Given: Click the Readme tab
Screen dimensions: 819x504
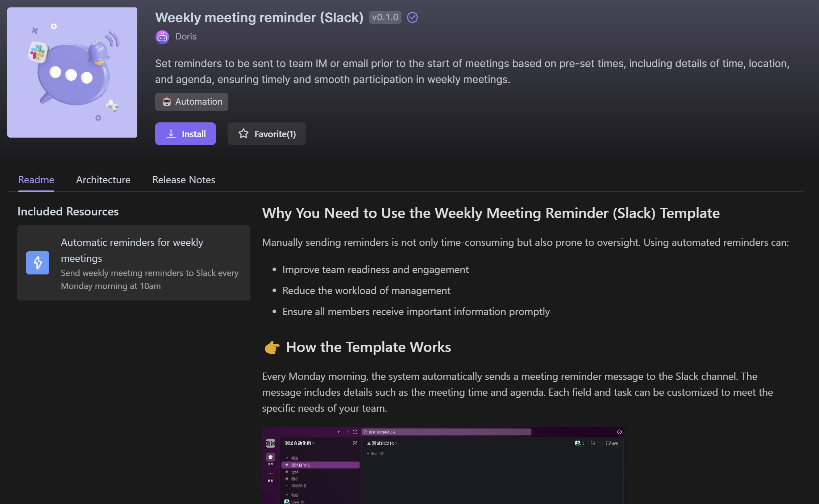Looking at the screenshot, I should [x=36, y=178].
